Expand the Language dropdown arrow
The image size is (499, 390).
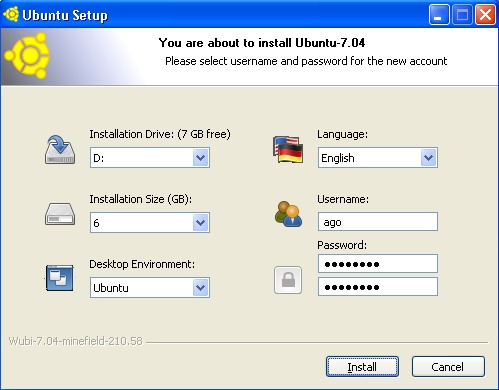click(x=429, y=158)
